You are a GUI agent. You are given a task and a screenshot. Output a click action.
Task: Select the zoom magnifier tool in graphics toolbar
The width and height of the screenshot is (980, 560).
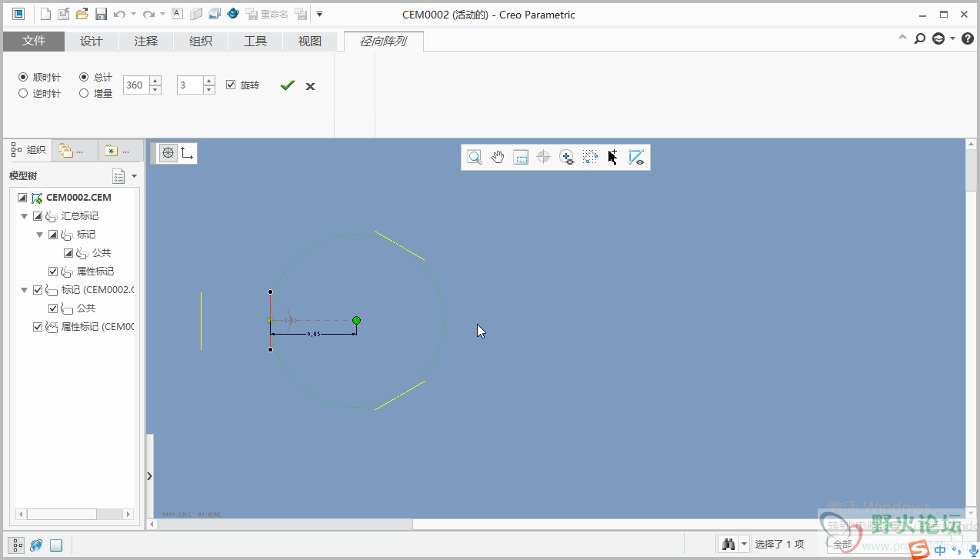tap(475, 157)
